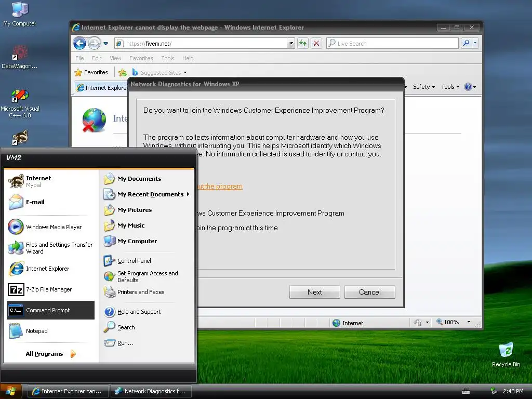The height and width of the screenshot is (399, 532).
Task: Click Next in Network Diagnostics
Action: coord(314,292)
